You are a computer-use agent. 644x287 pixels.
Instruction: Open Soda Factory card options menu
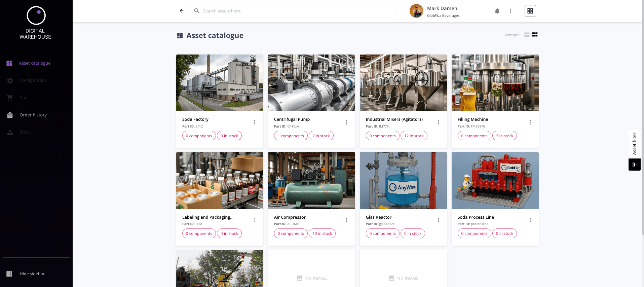[x=255, y=122]
